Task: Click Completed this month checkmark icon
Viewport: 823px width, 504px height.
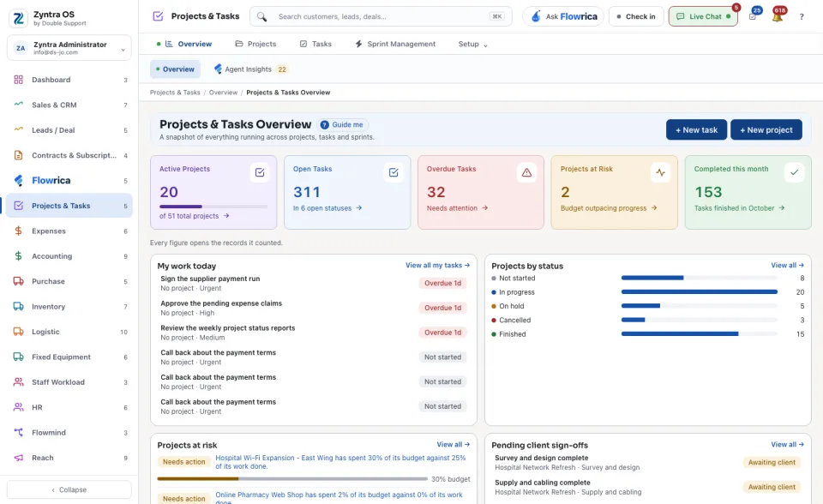Action: click(794, 172)
